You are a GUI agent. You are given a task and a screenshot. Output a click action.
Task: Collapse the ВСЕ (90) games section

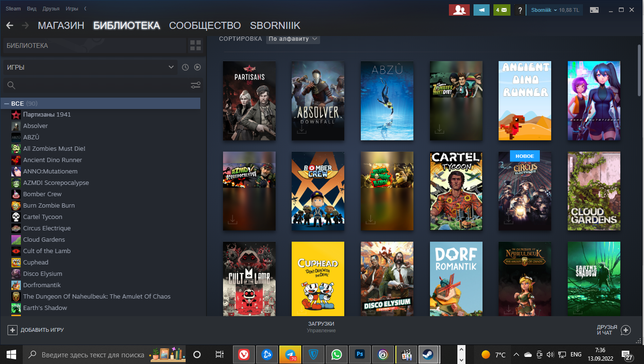click(x=7, y=103)
